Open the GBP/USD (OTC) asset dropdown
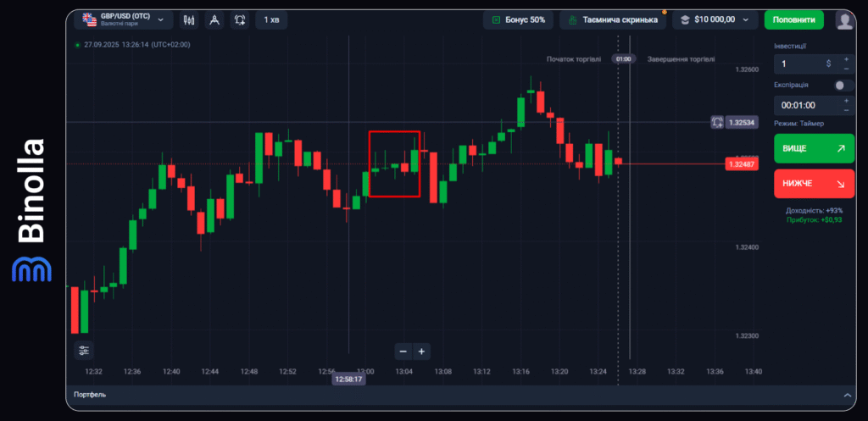 click(x=124, y=19)
